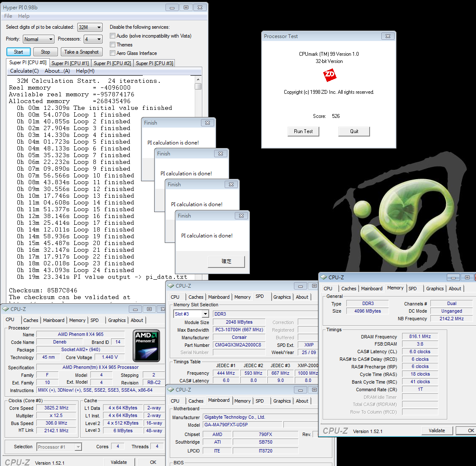Screen dimensions: 476x466
Task: Open the pi digits dropdown showing 32M
Action: coord(90,27)
